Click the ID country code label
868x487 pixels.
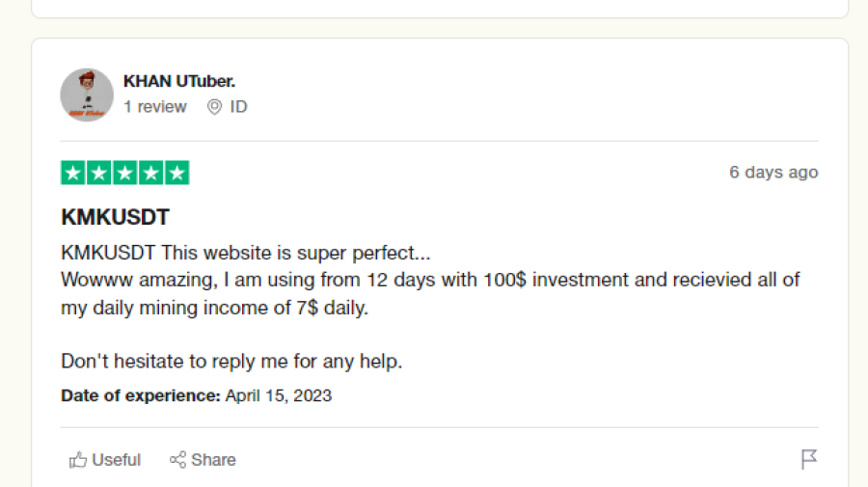click(x=238, y=107)
